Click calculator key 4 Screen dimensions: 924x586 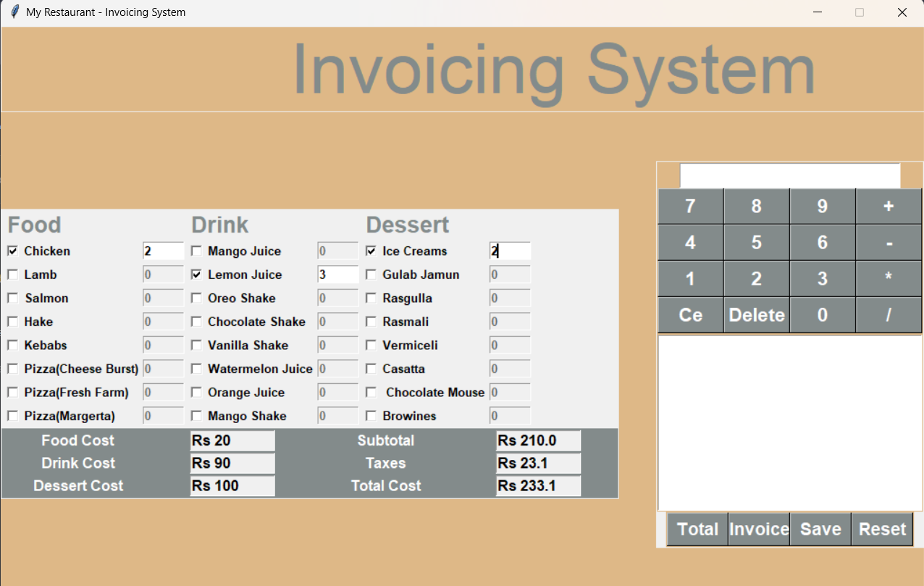pos(690,243)
